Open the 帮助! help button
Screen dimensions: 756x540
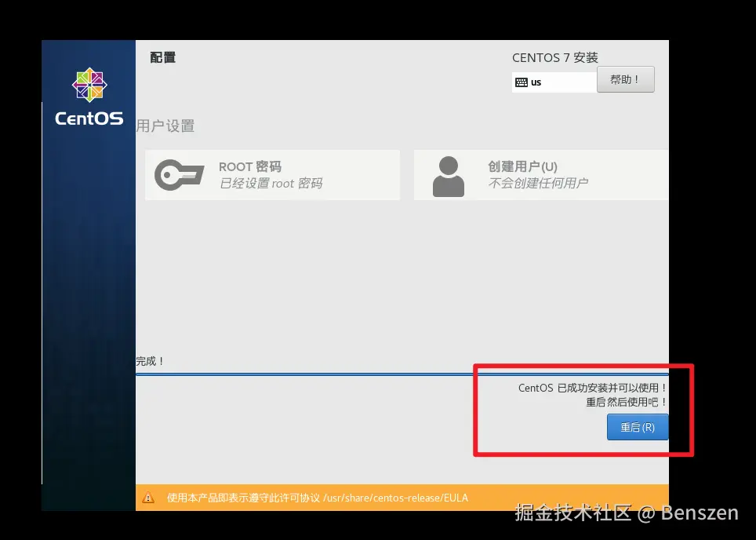[625, 79]
